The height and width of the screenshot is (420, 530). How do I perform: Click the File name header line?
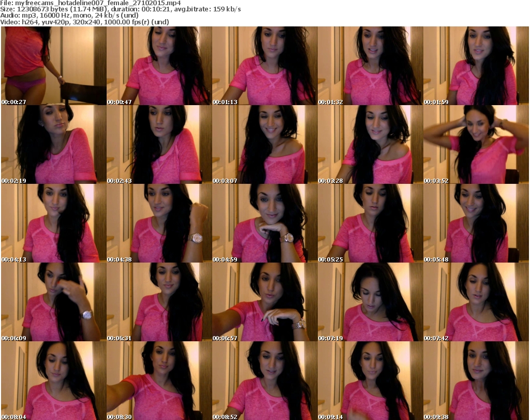coord(91,3)
